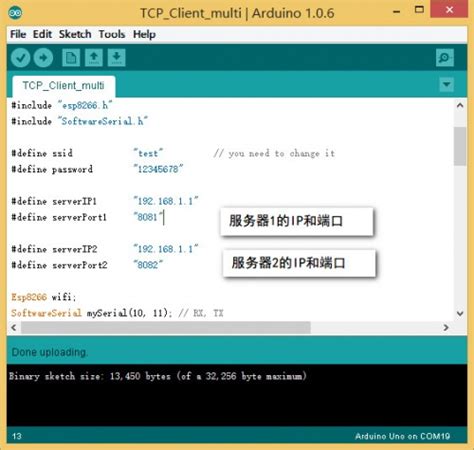
Task: Open the Serial Monitor magnifier icon
Action: coord(445,58)
